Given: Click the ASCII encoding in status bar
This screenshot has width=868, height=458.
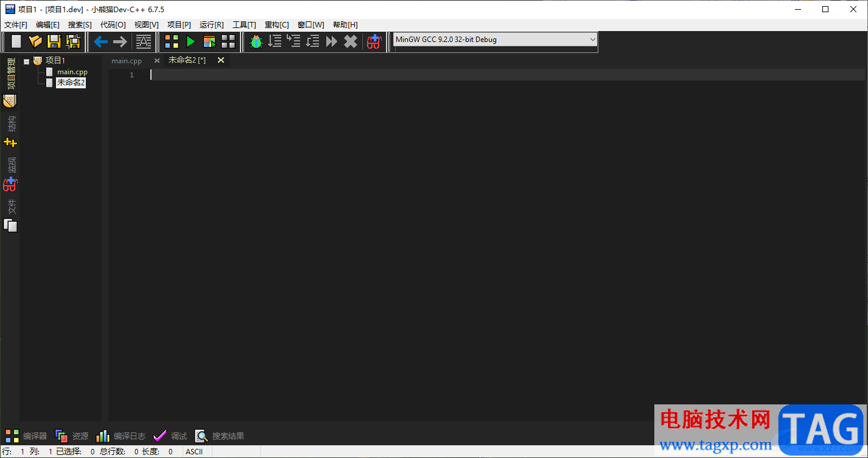Looking at the screenshot, I should point(194,452).
